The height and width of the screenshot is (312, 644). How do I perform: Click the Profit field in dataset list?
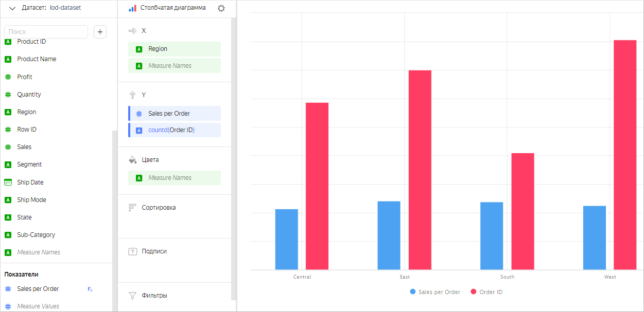[25, 77]
